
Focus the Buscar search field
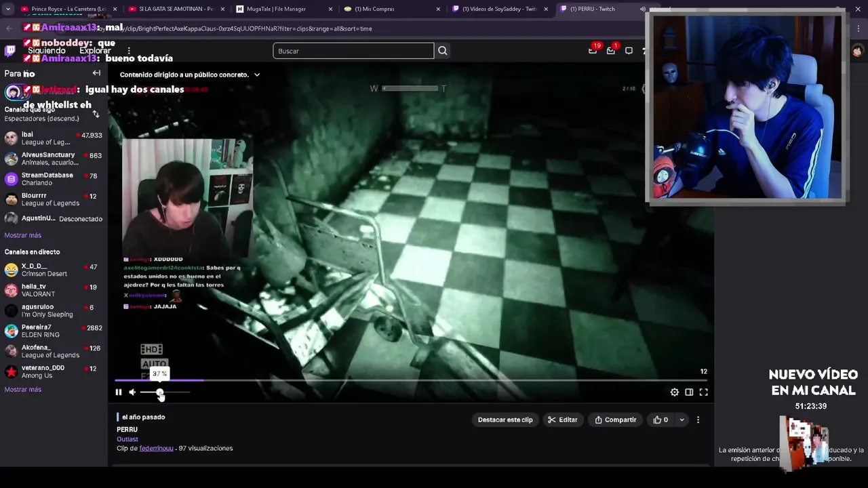click(353, 51)
